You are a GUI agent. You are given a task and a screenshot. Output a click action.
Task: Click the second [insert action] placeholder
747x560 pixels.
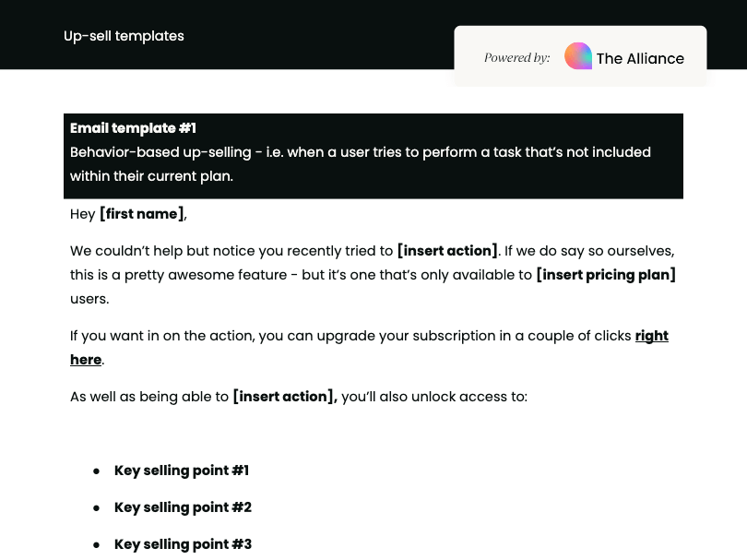(285, 397)
